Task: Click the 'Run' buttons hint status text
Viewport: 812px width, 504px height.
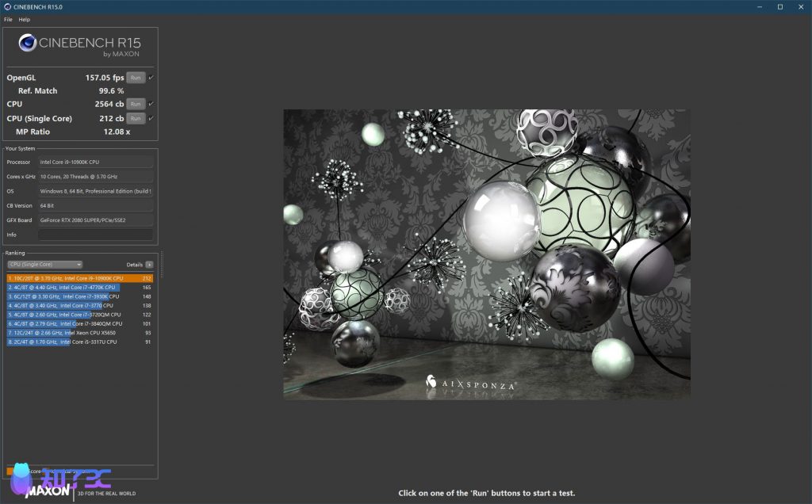Action: (487, 493)
